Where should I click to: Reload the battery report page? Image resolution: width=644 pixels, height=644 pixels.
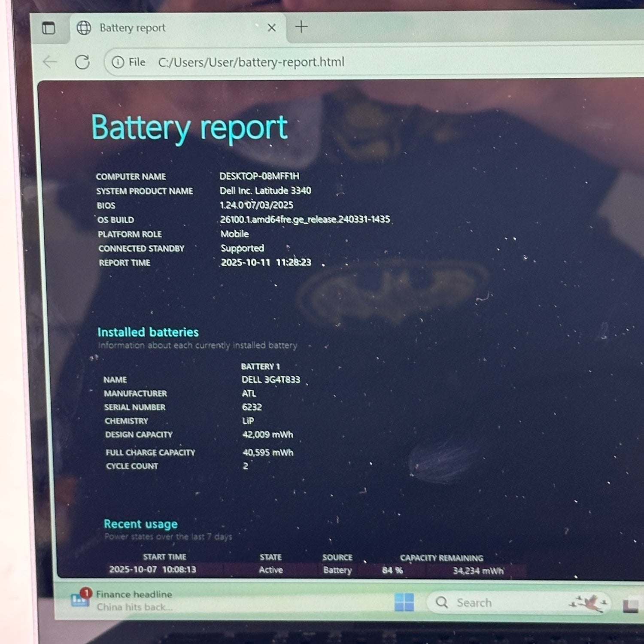point(82,62)
